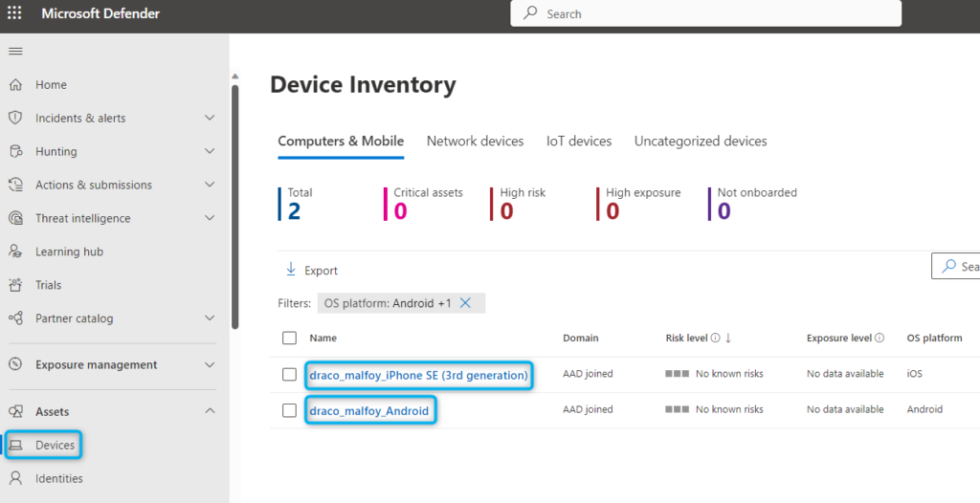
Task: Expand the Partner catalog chevron
Action: tap(210, 318)
